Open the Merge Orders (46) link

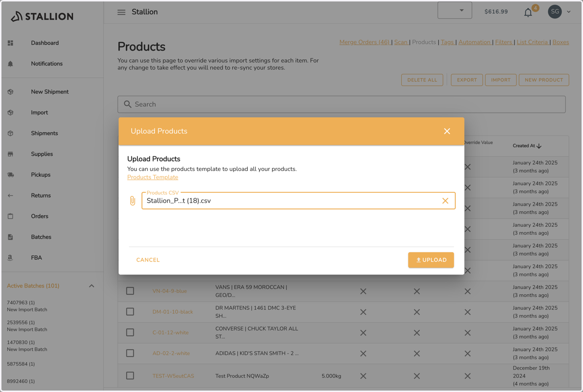pos(364,42)
